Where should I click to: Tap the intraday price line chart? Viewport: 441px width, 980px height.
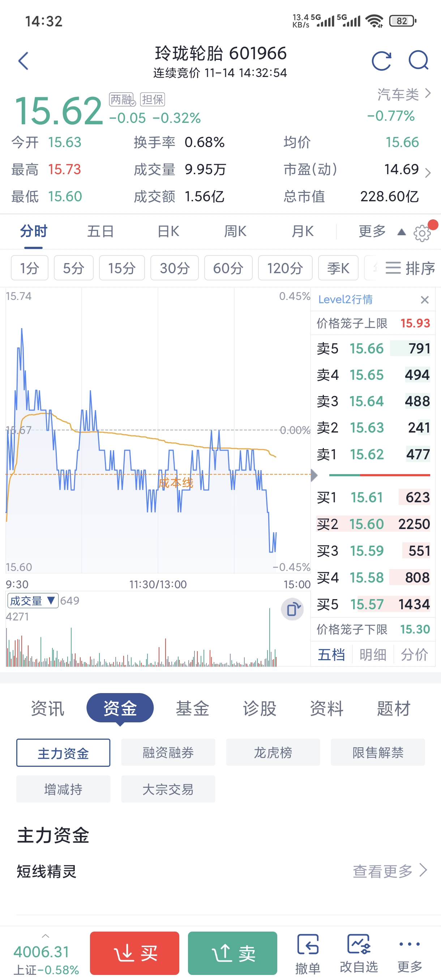(158, 430)
